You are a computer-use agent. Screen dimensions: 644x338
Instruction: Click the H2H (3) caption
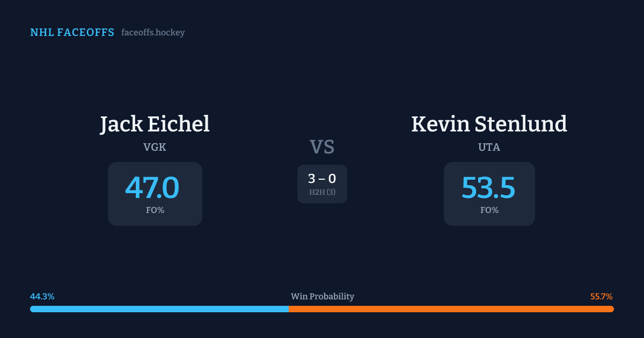322,192
